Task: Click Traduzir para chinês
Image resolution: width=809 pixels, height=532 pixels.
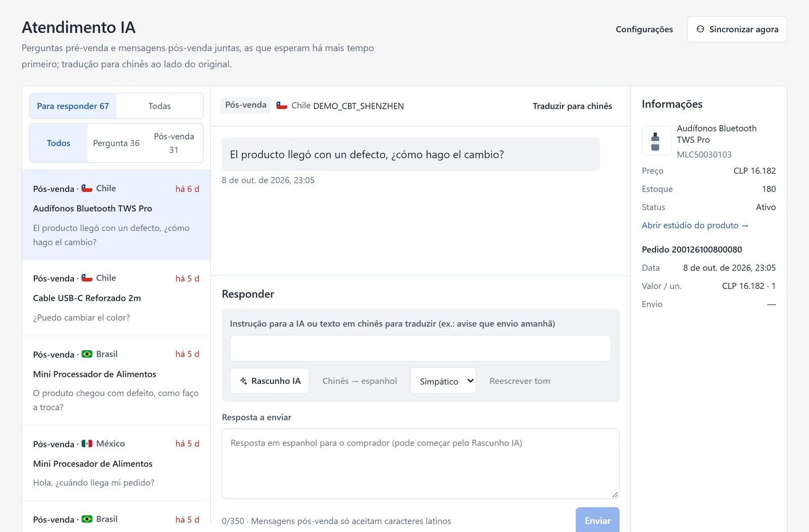Action: click(572, 106)
